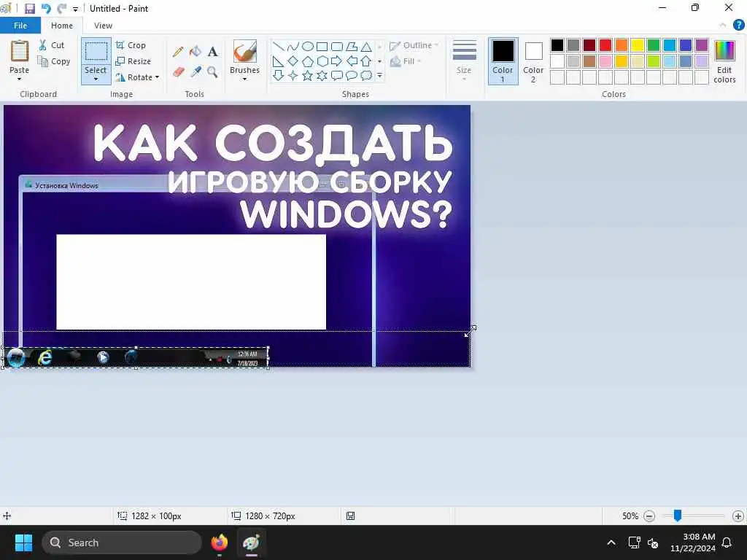Select the Pencil tool
Screen dimensions: 747x560
coord(178,52)
